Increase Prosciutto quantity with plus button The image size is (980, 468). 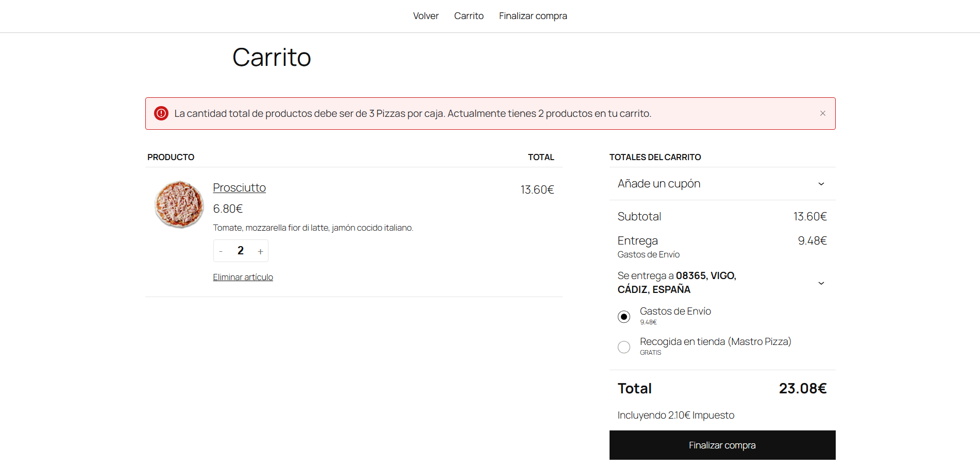(260, 251)
